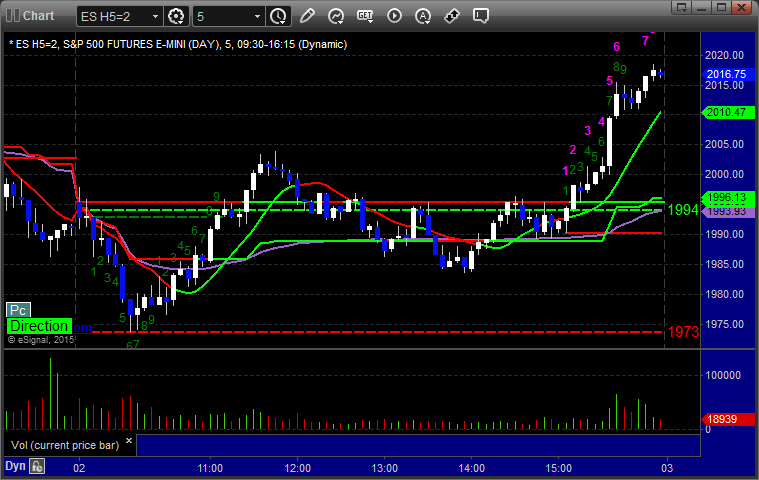Click the 11:00 time axis label
Viewport: 759px width, 480px height.
[210, 468]
